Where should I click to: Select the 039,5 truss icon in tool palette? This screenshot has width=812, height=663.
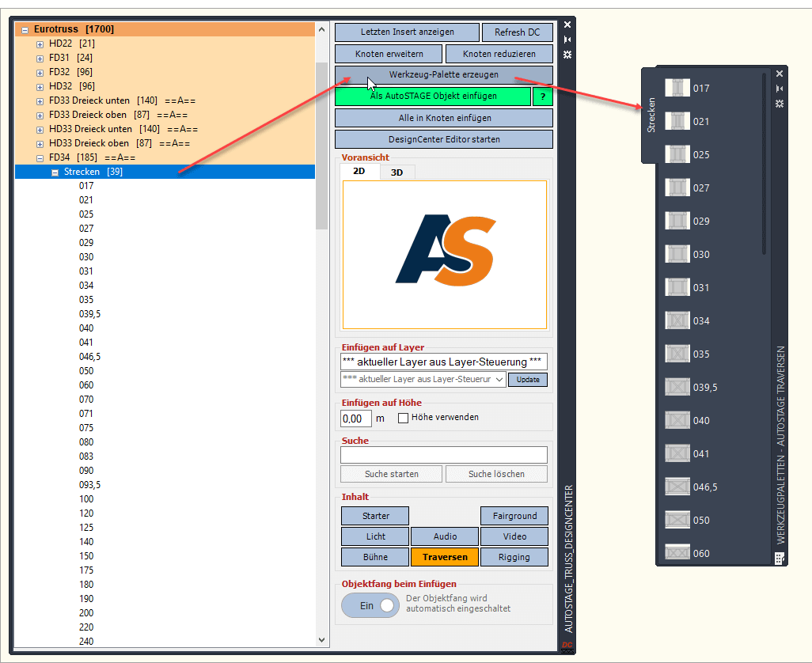pyautogui.click(x=677, y=387)
